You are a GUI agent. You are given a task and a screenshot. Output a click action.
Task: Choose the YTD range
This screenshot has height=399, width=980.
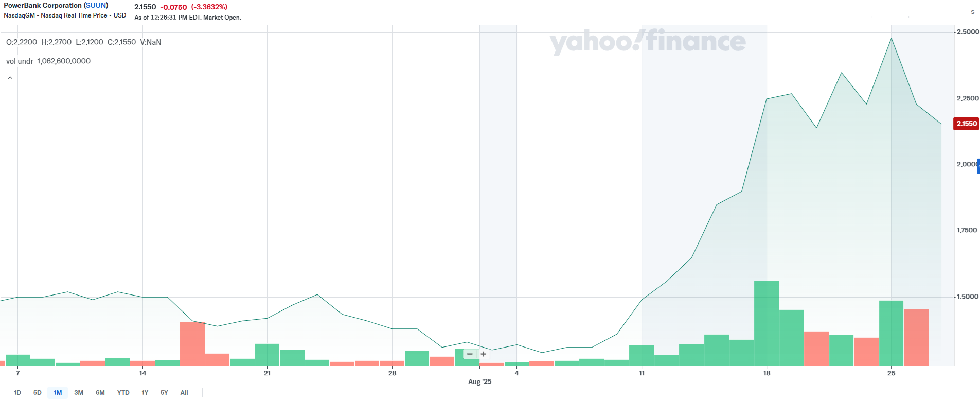coord(123,393)
